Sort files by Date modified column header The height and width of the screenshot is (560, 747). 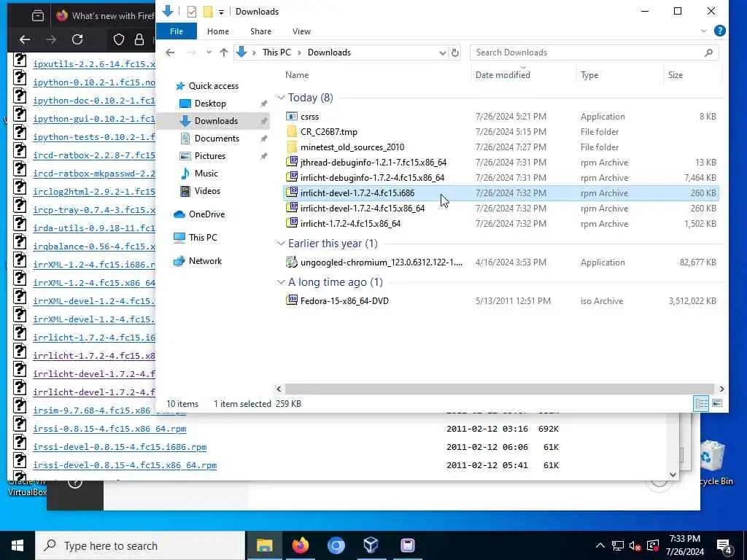(x=503, y=75)
